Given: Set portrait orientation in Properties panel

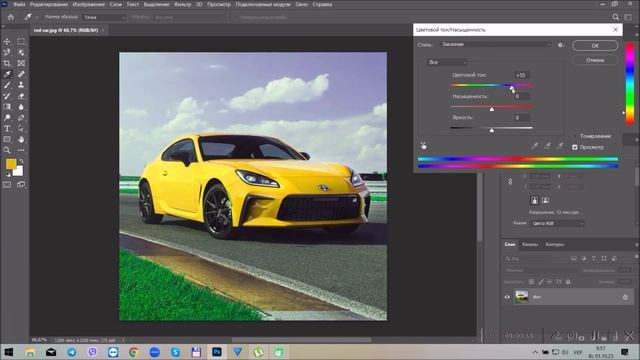Looking at the screenshot, I should [534, 200].
